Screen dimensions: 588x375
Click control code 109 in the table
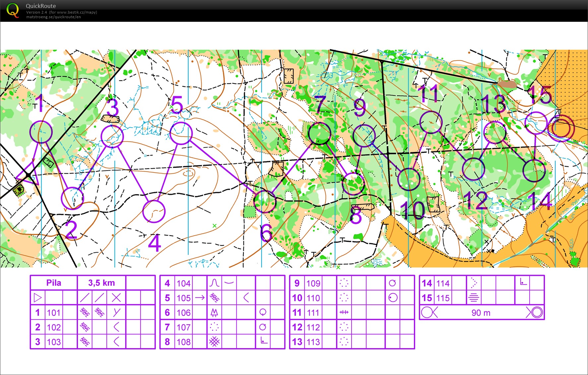pyautogui.click(x=313, y=283)
